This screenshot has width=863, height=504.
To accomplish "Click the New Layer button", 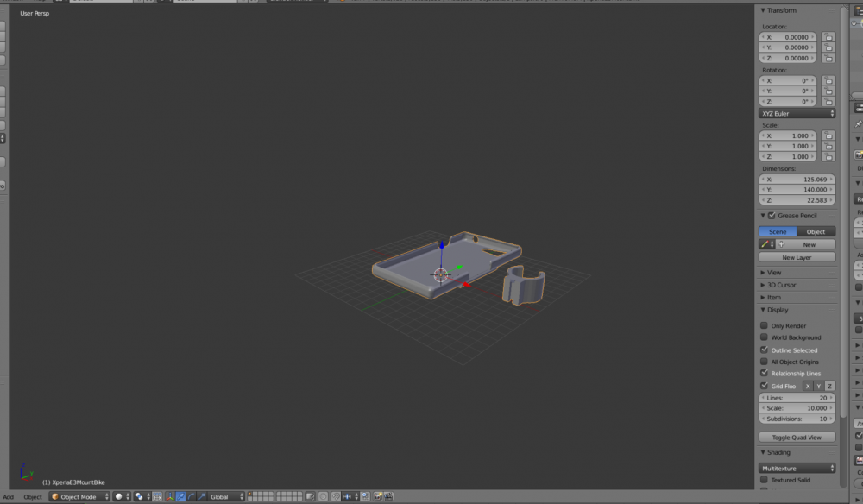I will pyautogui.click(x=797, y=257).
